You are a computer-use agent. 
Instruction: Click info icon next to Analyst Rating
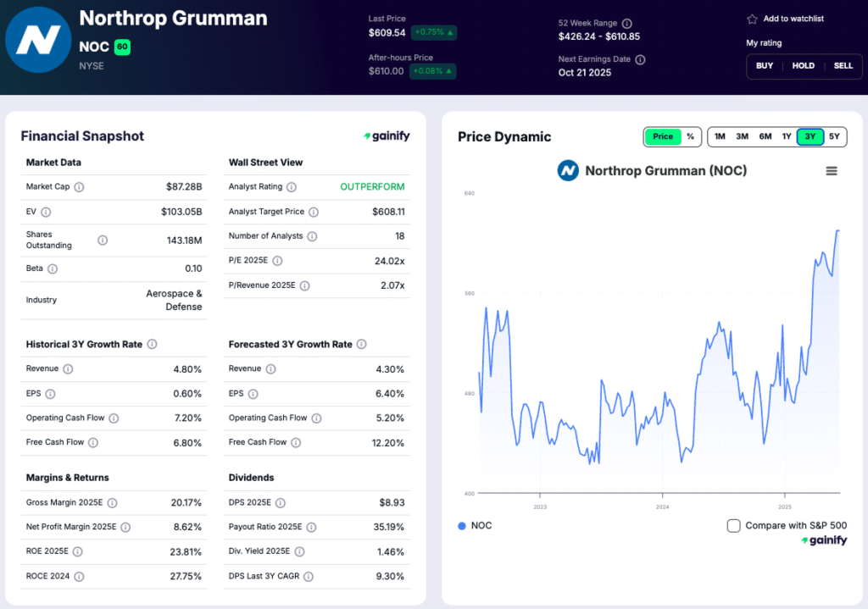click(292, 186)
